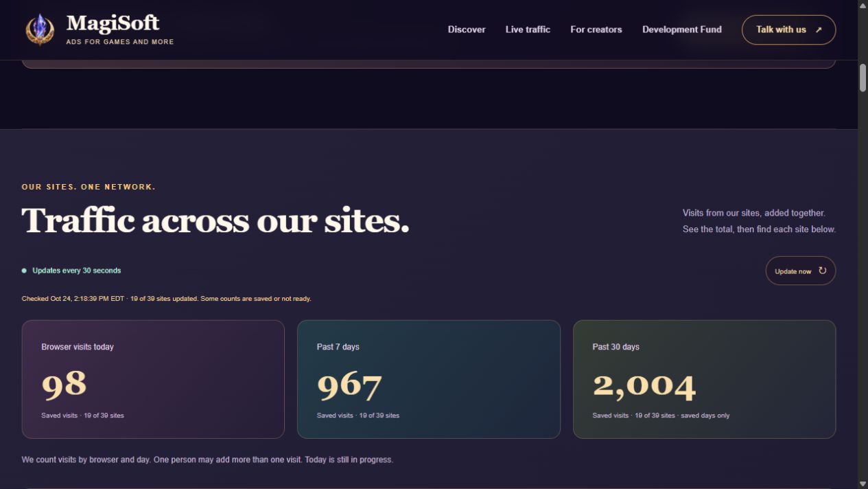Click the scrollbar up arrow
This screenshot has width=868, height=489.
coord(863,5)
